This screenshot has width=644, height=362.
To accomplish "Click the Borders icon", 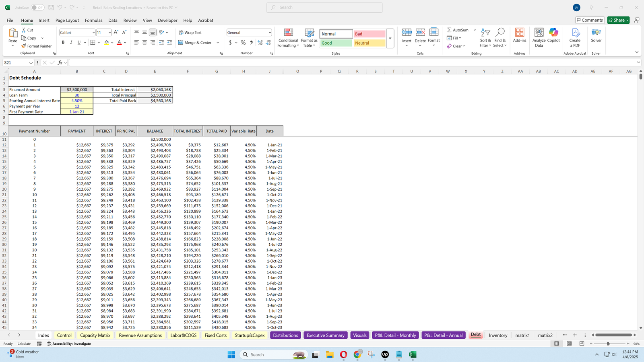I will click(93, 43).
